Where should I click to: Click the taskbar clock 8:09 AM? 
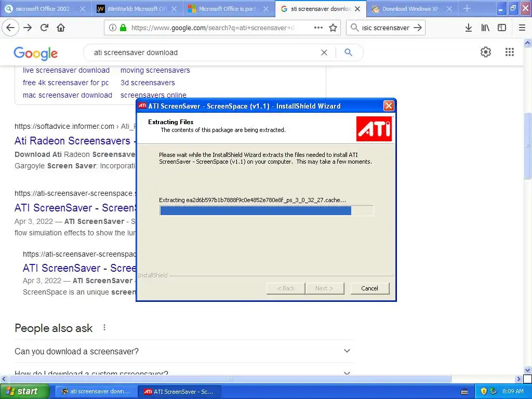click(x=513, y=391)
